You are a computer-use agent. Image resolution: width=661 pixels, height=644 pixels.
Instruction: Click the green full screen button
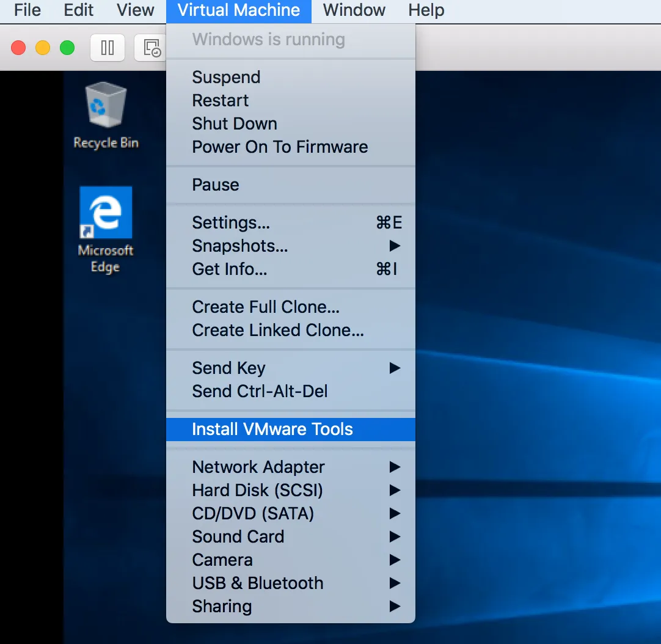pos(67,48)
